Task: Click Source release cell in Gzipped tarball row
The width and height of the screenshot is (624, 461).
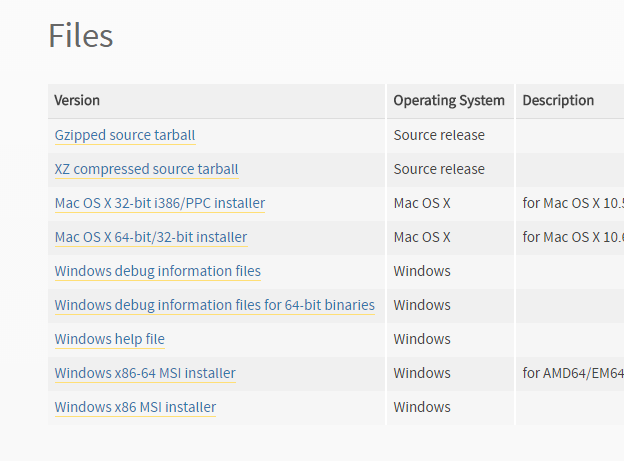Action: [439, 135]
